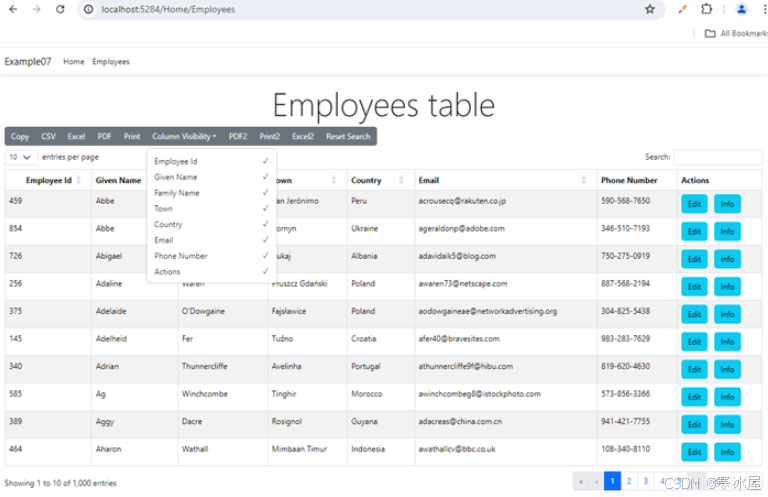Click the PDF2 button
This screenshot has height=497, width=768.
click(x=238, y=137)
